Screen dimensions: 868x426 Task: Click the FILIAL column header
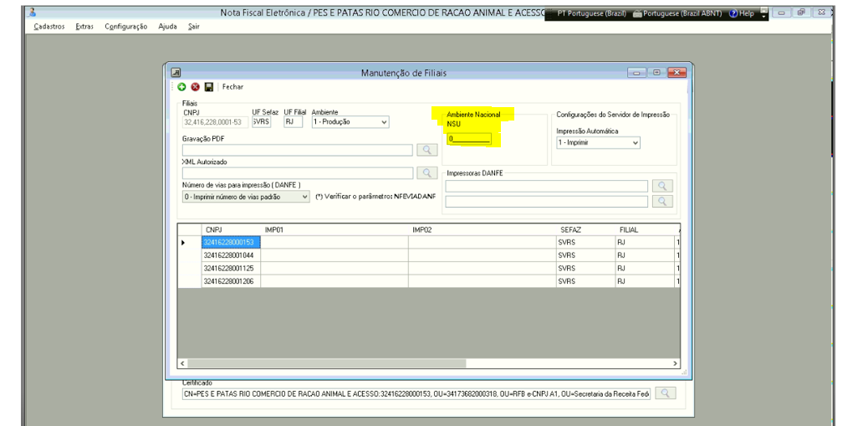tap(645, 229)
